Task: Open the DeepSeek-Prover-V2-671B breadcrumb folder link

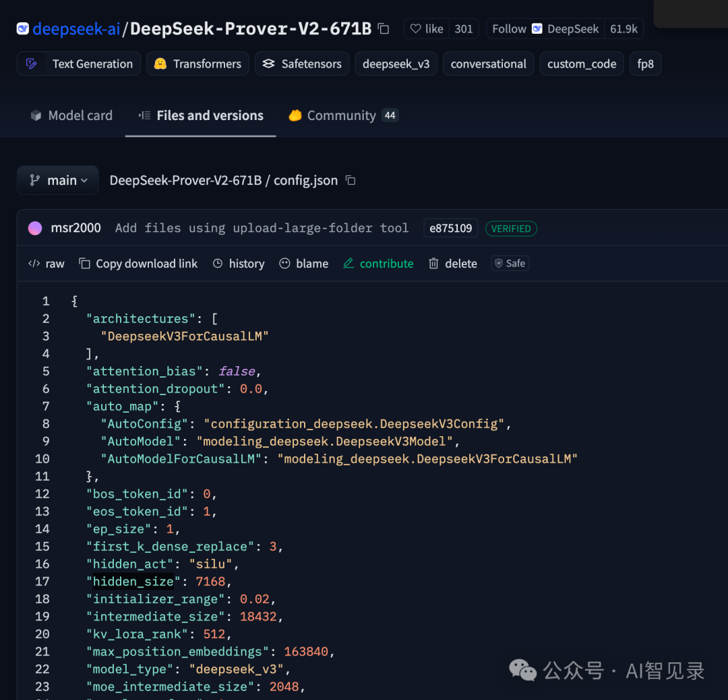Action: (185, 180)
